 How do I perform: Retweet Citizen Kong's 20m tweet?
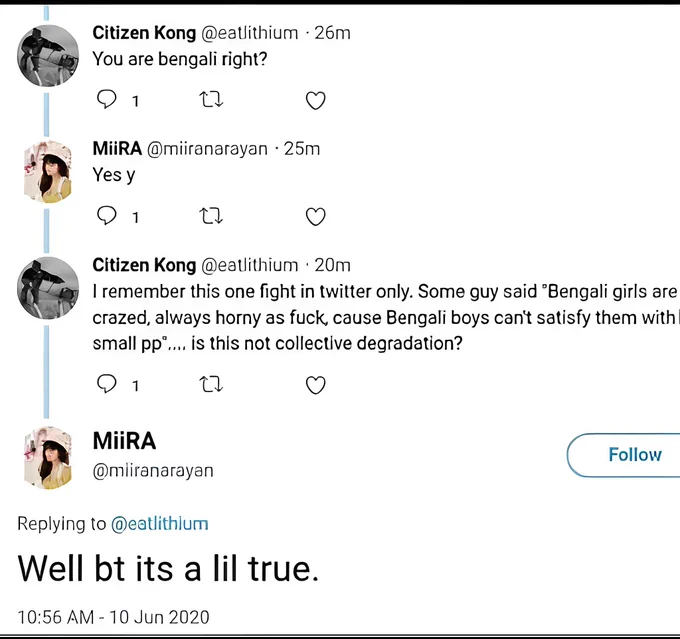(x=211, y=384)
